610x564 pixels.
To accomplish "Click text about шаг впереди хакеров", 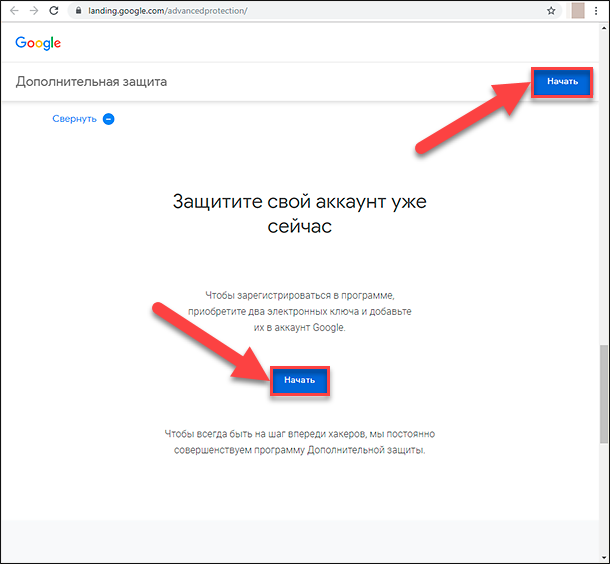I will [x=300, y=442].
